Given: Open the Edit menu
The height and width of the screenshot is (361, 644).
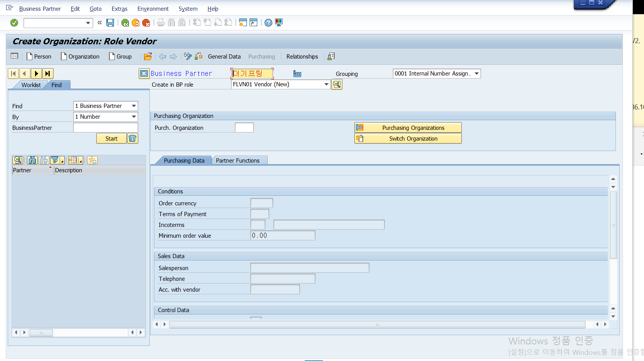Looking at the screenshot, I should coord(75,8).
